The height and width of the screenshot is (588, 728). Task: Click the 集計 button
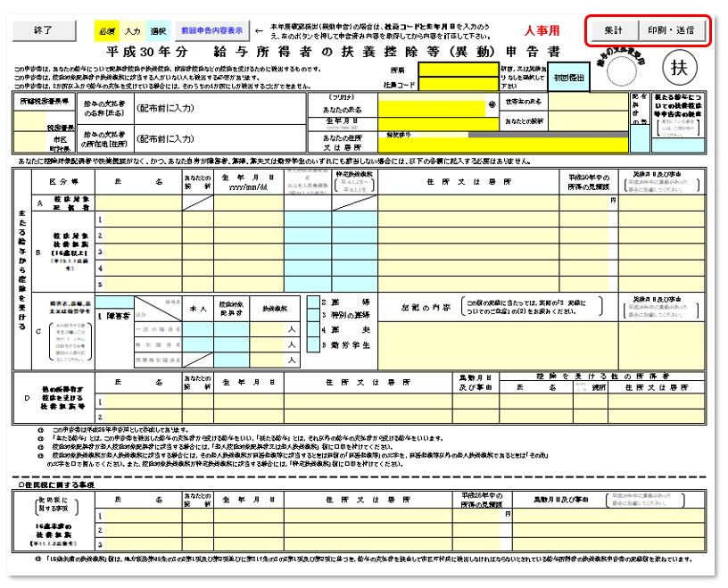[x=613, y=30]
